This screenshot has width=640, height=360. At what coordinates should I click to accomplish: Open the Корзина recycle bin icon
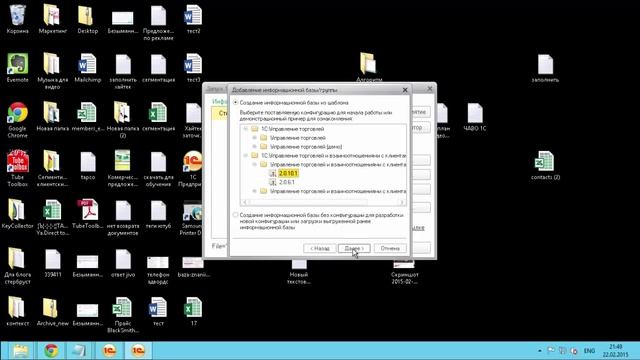pyautogui.click(x=18, y=18)
